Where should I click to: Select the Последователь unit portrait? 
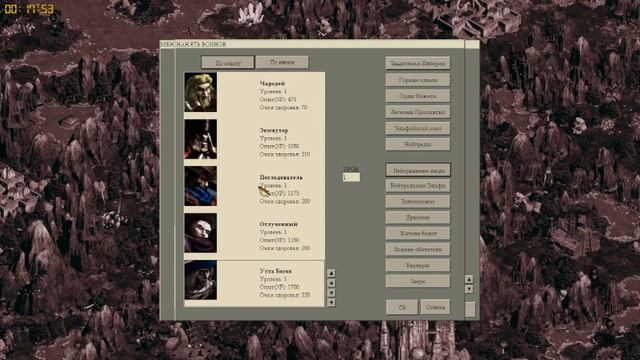tap(200, 186)
